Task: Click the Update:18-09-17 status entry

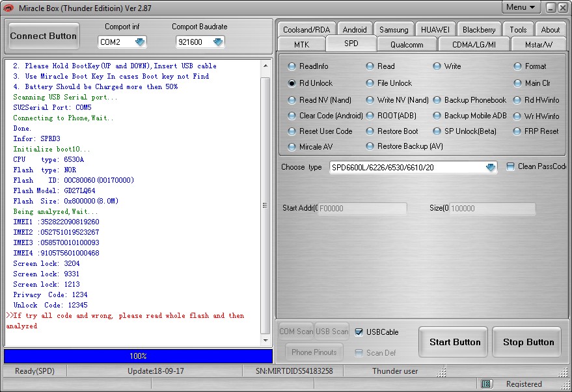Action: [156, 371]
